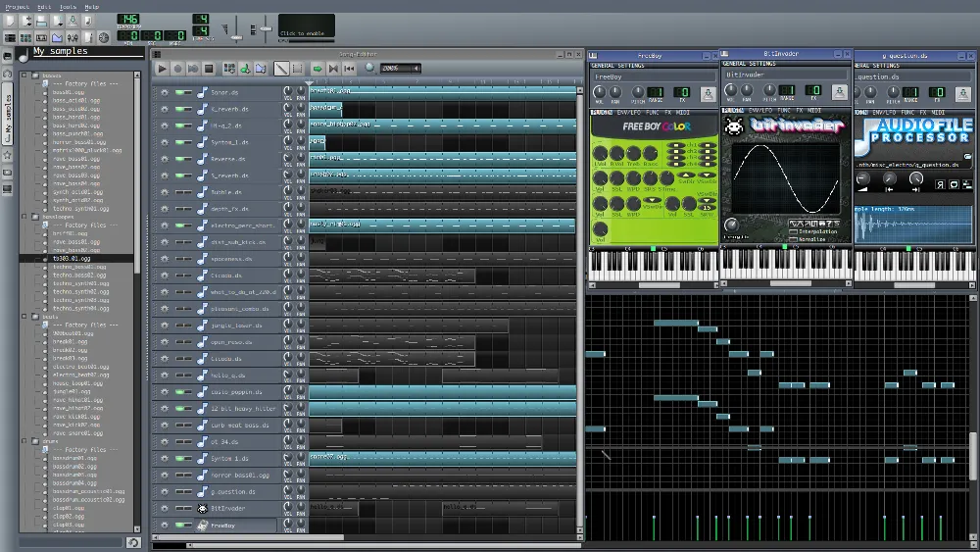Adjust the master pitch slider
The height and width of the screenshot is (552, 980).
click(266, 29)
